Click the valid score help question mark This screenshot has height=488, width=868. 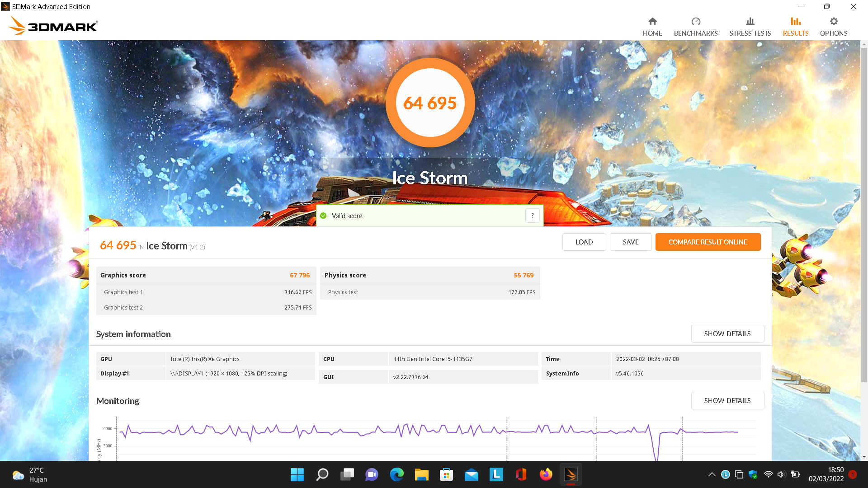[x=533, y=216]
